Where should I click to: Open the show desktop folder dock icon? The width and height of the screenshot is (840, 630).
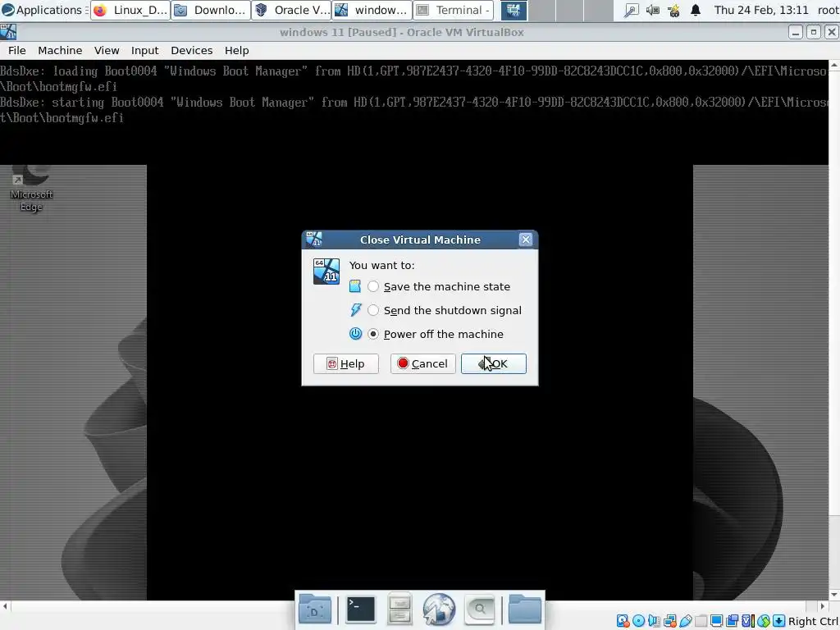pyautogui.click(x=314, y=609)
